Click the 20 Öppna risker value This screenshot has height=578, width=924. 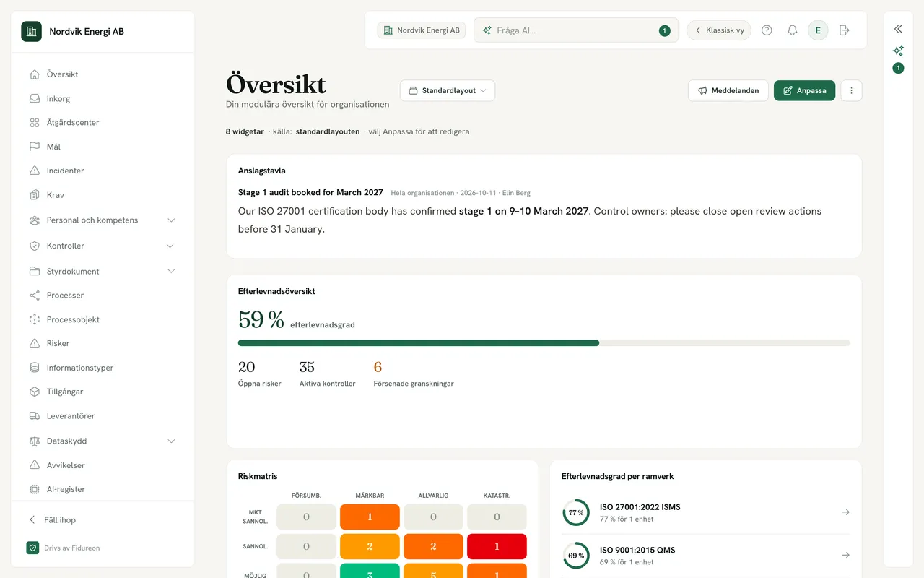(246, 367)
